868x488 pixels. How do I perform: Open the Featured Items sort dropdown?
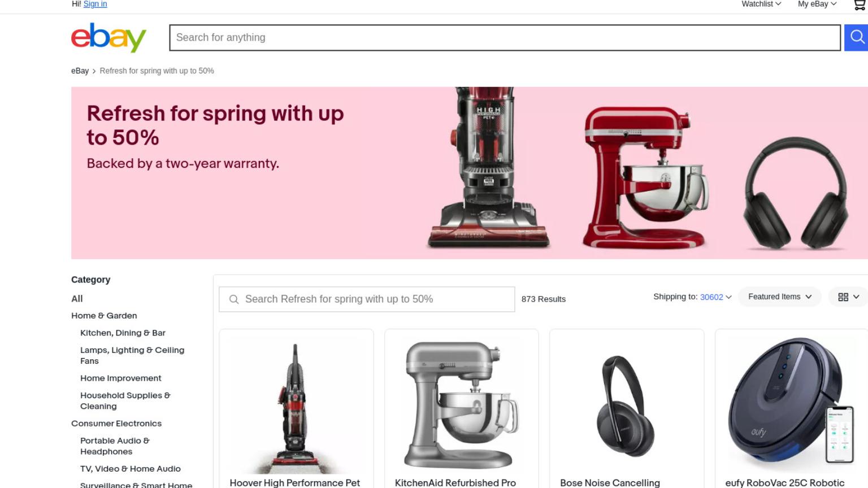[780, 297]
